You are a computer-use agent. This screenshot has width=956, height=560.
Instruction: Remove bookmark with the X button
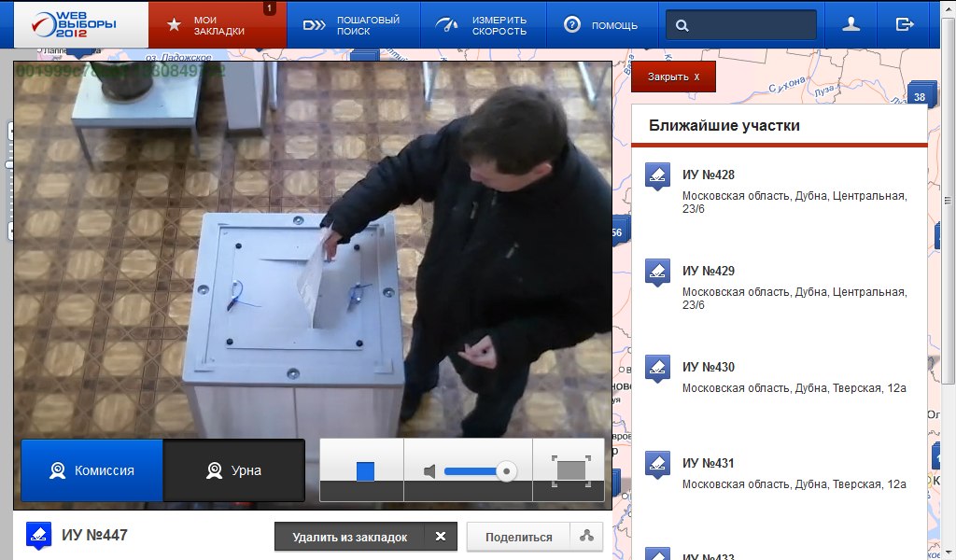[x=441, y=537]
